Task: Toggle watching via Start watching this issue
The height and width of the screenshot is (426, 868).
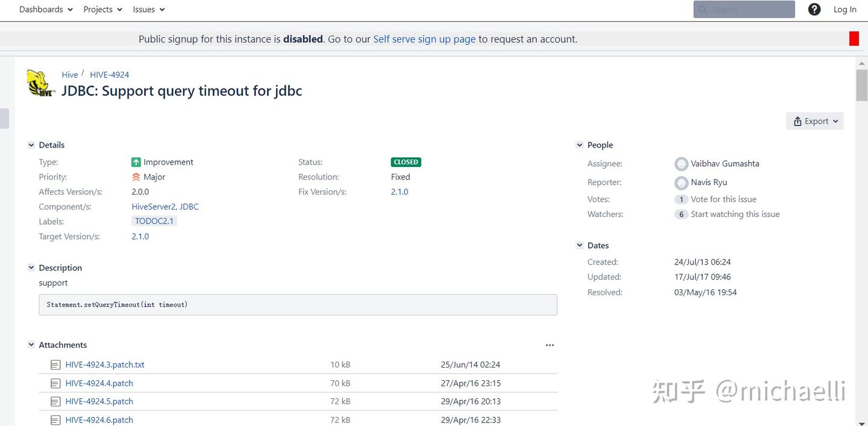Action: tap(735, 214)
